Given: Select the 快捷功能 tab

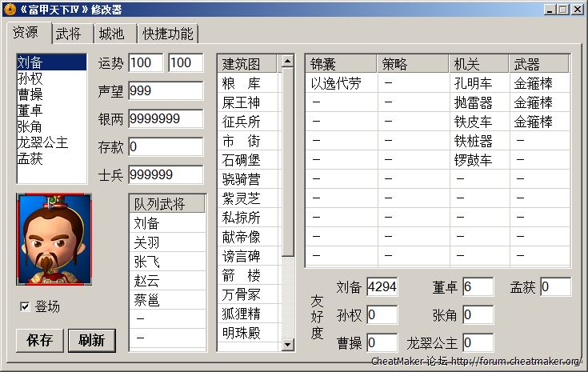Looking at the screenshot, I should pos(167,34).
